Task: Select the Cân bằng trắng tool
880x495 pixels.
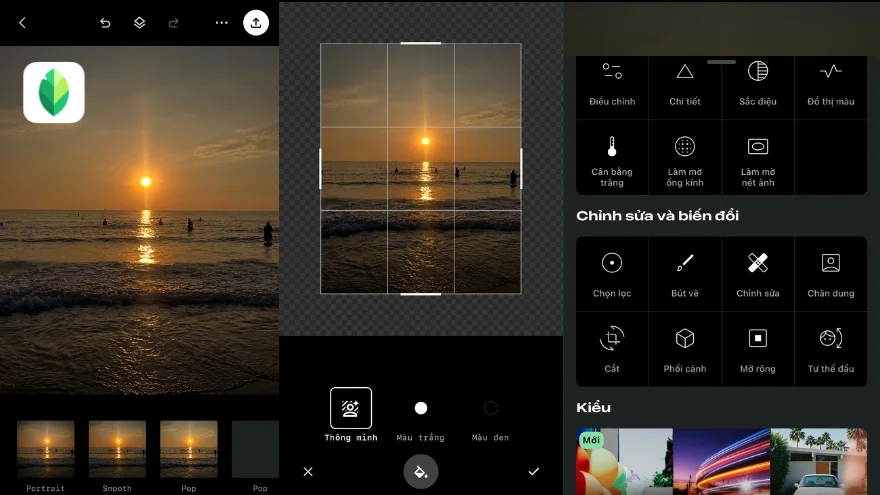Action: click(x=612, y=160)
